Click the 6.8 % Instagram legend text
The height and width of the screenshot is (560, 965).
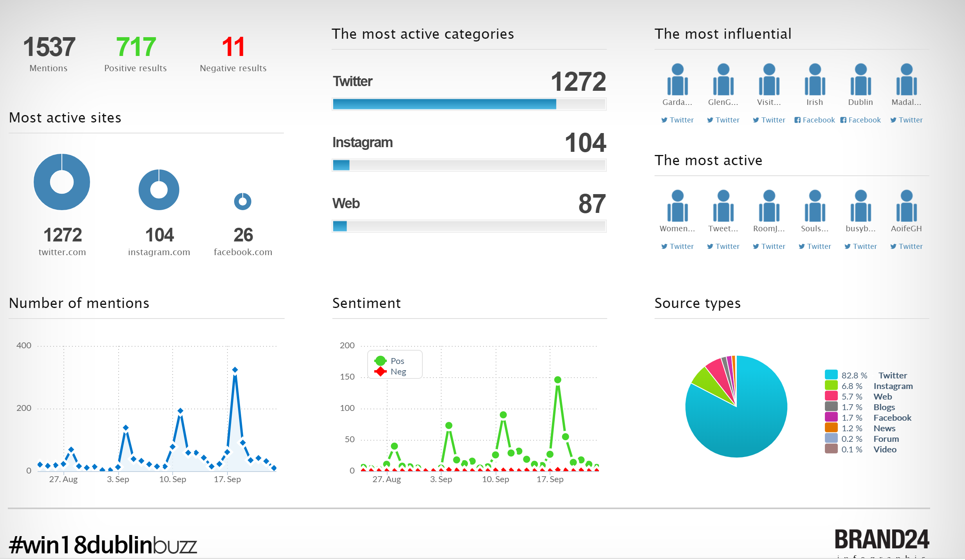(x=877, y=386)
